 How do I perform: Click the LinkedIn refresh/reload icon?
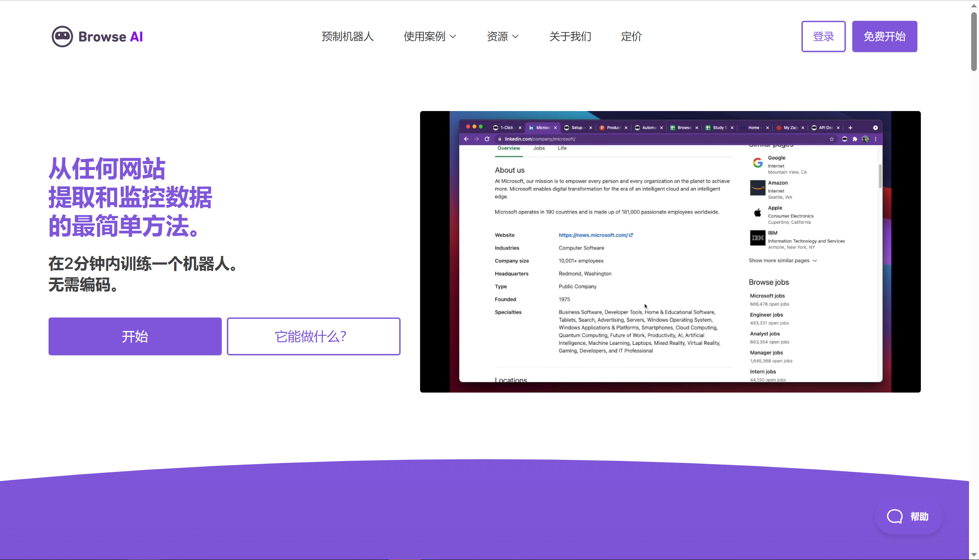click(486, 138)
